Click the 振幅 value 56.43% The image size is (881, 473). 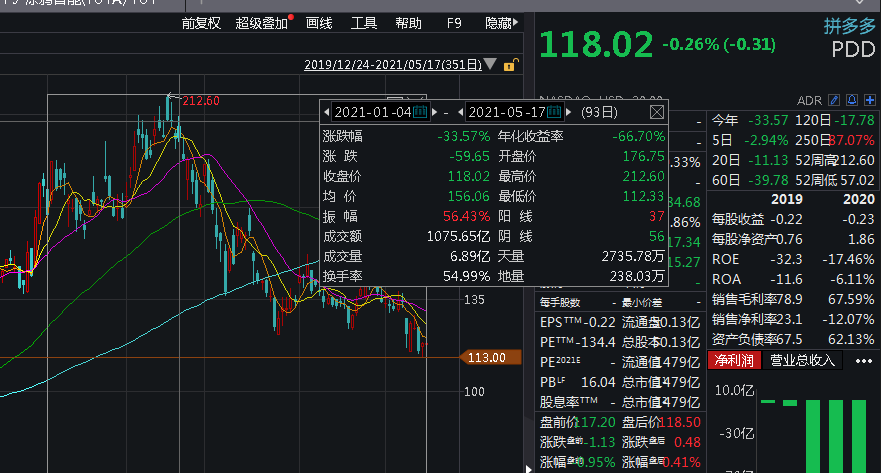466,216
